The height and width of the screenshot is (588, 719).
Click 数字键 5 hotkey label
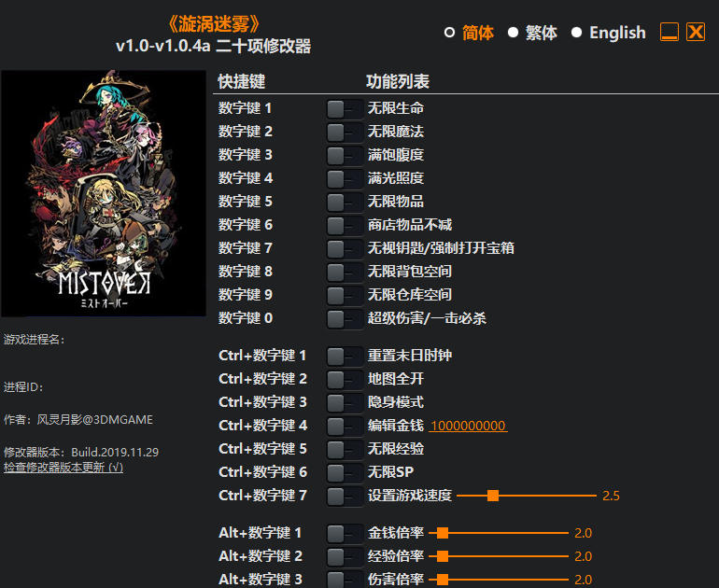(246, 202)
